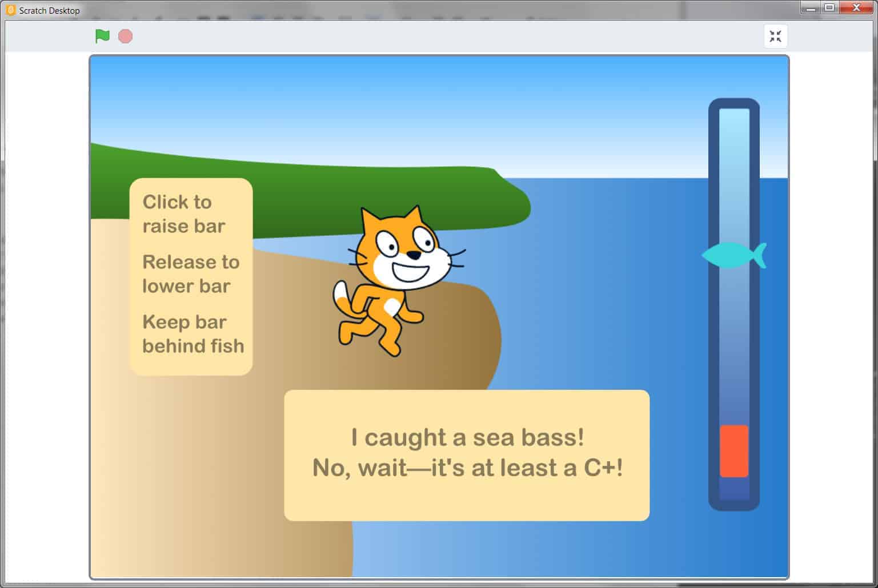Click the cyan fish on the meter
The width and height of the screenshot is (878, 588).
pyautogui.click(x=734, y=255)
